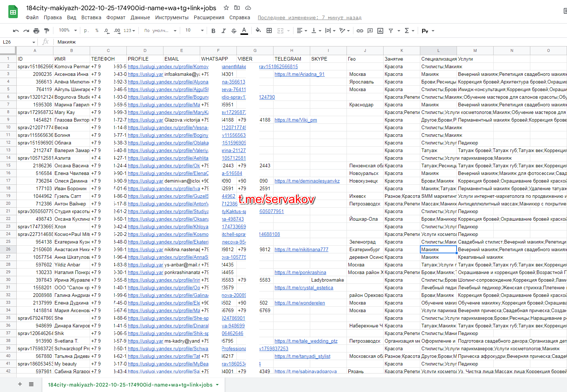Select the cell reading Екатеринбург
Viewport: 567px width, 392px height.
coord(365,249)
